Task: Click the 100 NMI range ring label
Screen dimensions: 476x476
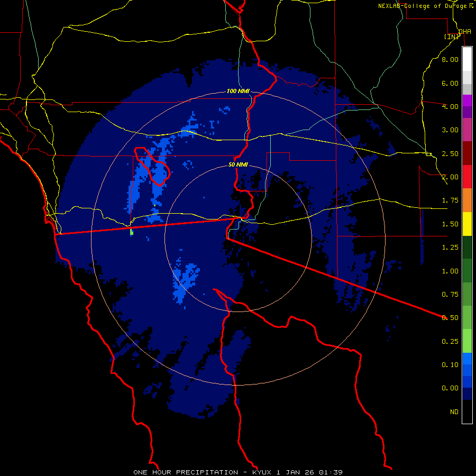Action: point(238,91)
